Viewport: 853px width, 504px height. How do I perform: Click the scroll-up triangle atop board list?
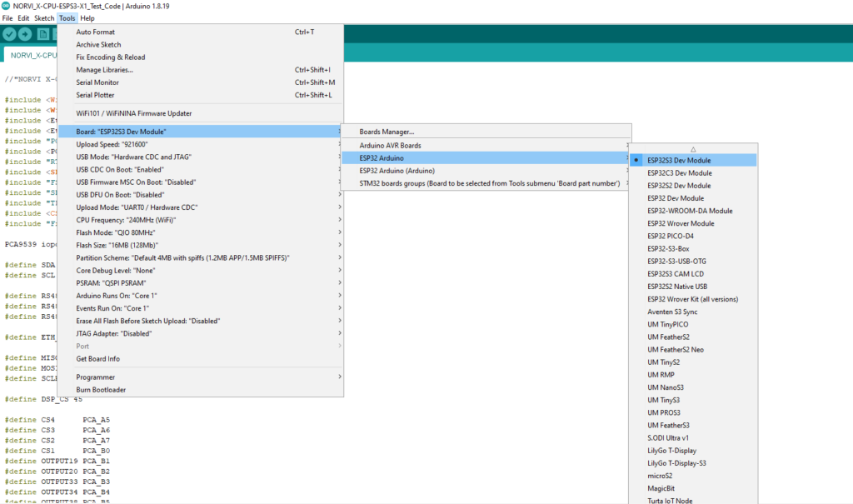(x=693, y=149)
